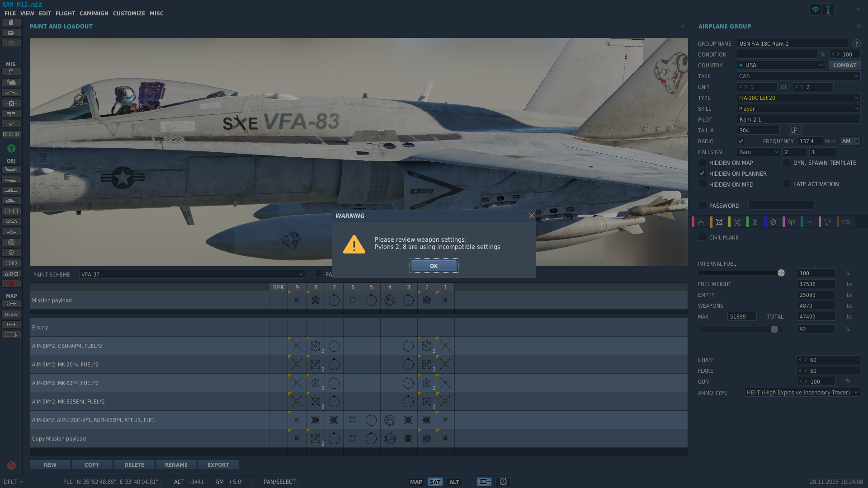This screenshot has height=488, width=868.
Task: Select the ship object tool
Action: (11, 191)
